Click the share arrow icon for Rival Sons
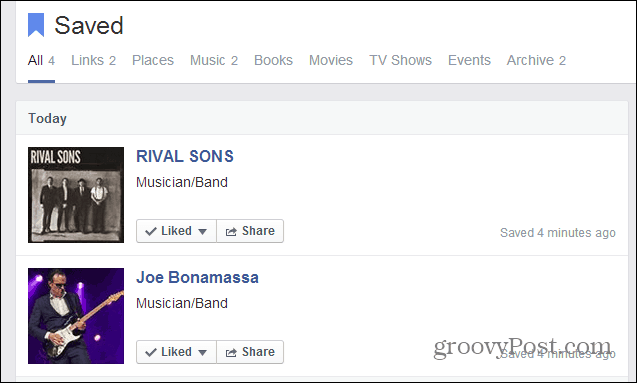 pos(231,232)
